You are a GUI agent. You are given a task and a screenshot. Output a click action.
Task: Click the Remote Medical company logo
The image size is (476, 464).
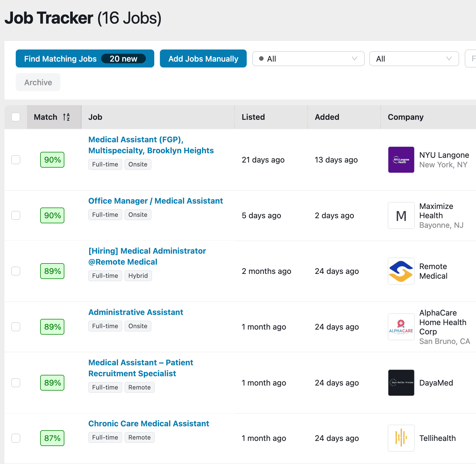tap(401, 271)
